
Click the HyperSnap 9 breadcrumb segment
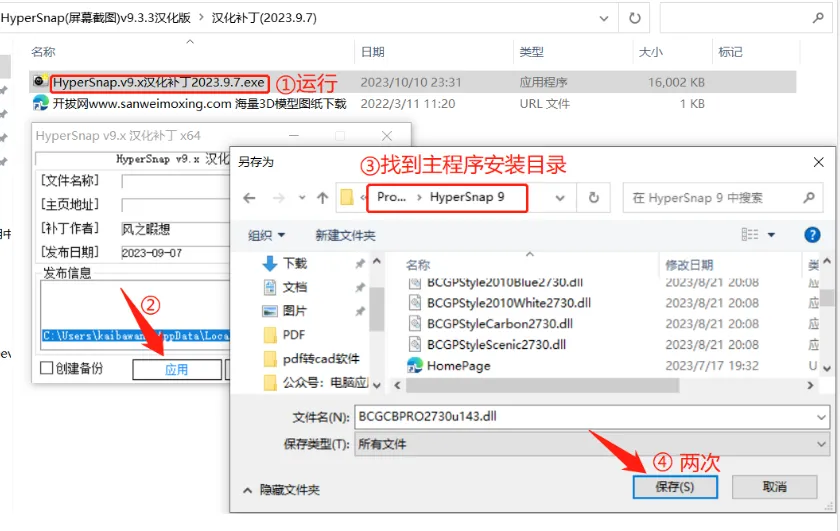pyautogui.click(x=467, y=197)
